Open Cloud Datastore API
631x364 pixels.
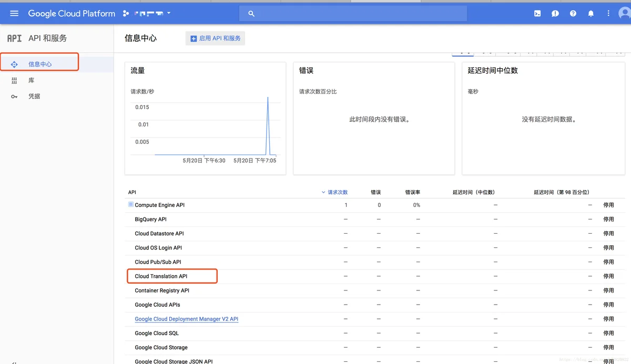click(x=159, y=234)
